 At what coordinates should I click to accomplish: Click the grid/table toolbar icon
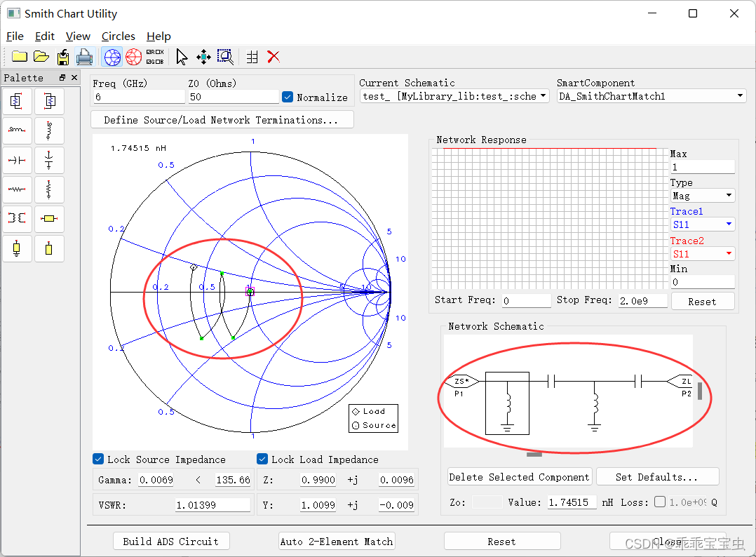252,57
